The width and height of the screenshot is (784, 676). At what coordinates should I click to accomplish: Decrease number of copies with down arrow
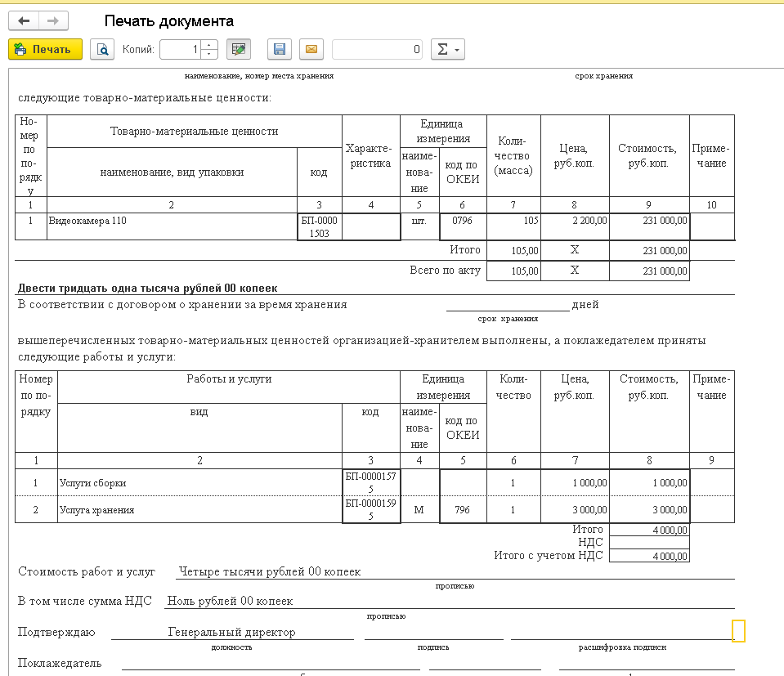209,55
